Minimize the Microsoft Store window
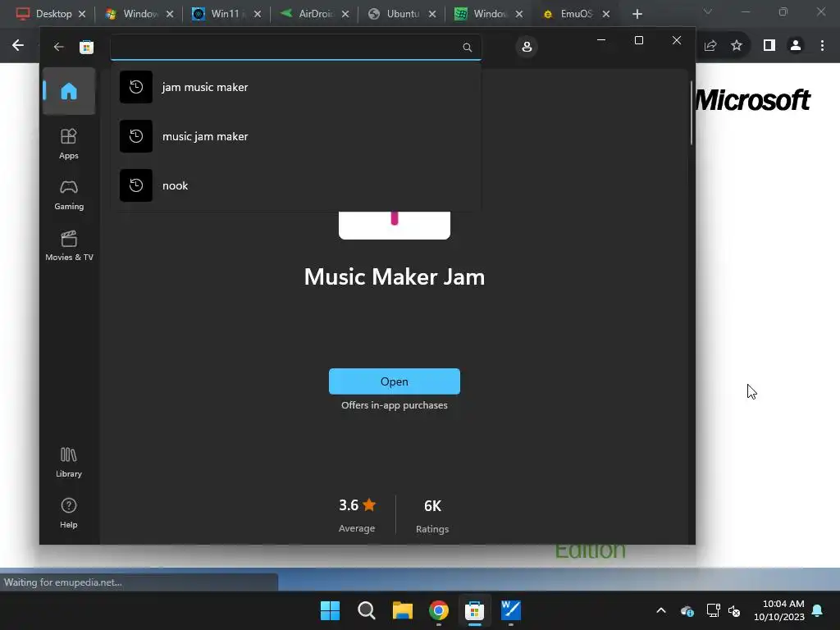This screenshot has width=840, height=630. click(601, 40)
